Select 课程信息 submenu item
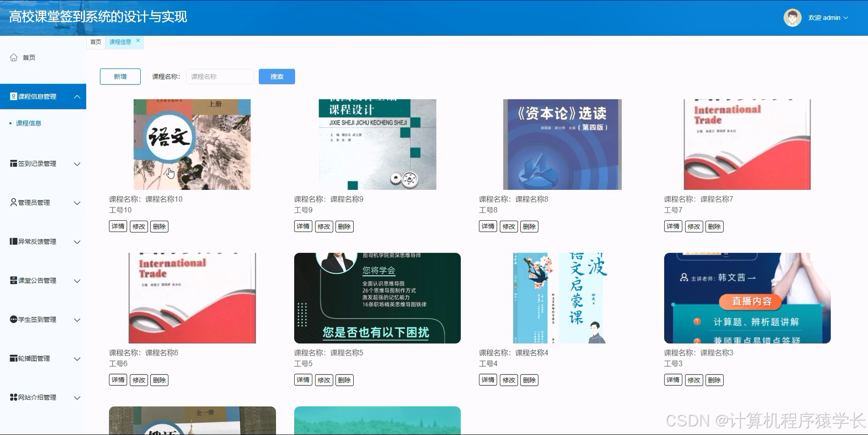The height and width of the screenshot is (435, 868). tap(29, 123)
